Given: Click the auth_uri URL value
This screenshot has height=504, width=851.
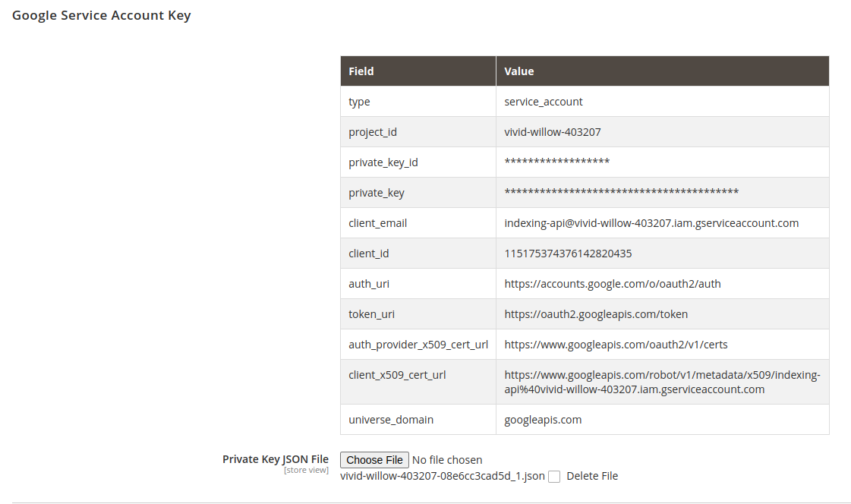Looking at the screenshot, I should point(612,284).
